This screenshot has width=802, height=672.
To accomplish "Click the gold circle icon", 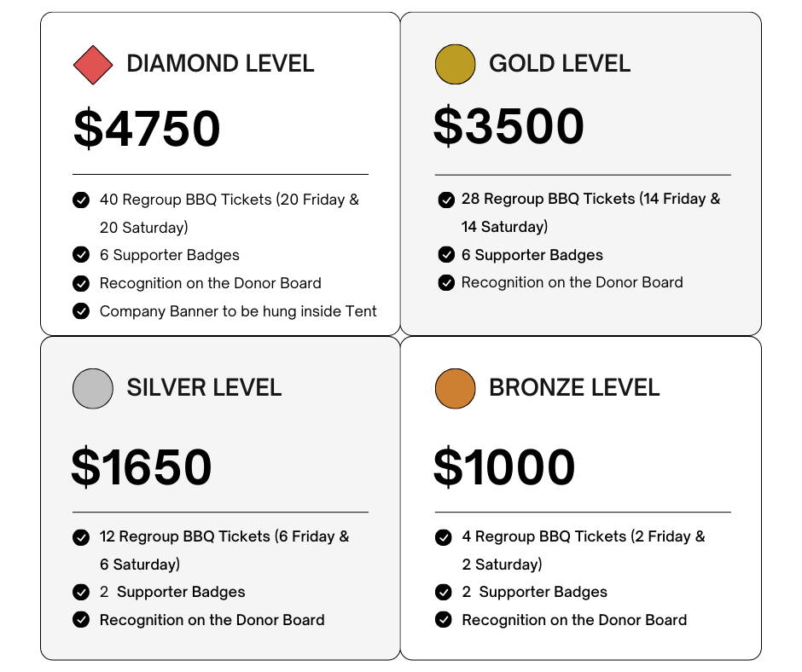I will click(455, 65).
